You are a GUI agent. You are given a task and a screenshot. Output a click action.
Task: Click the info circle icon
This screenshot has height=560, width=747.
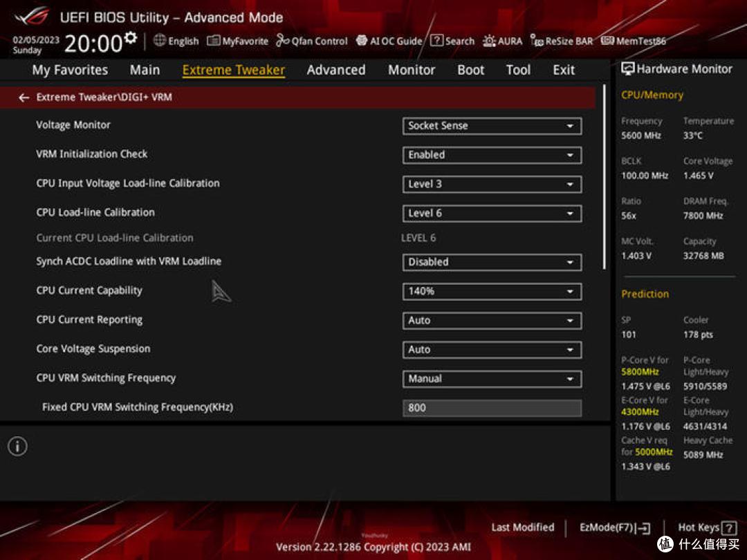(17, 446)
